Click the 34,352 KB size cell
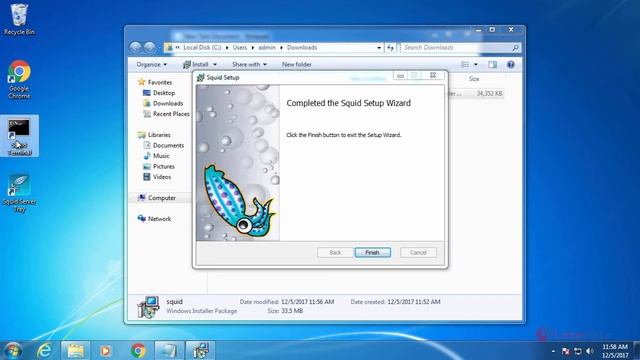This screenshot has height=360, width=640. point(489,94)
